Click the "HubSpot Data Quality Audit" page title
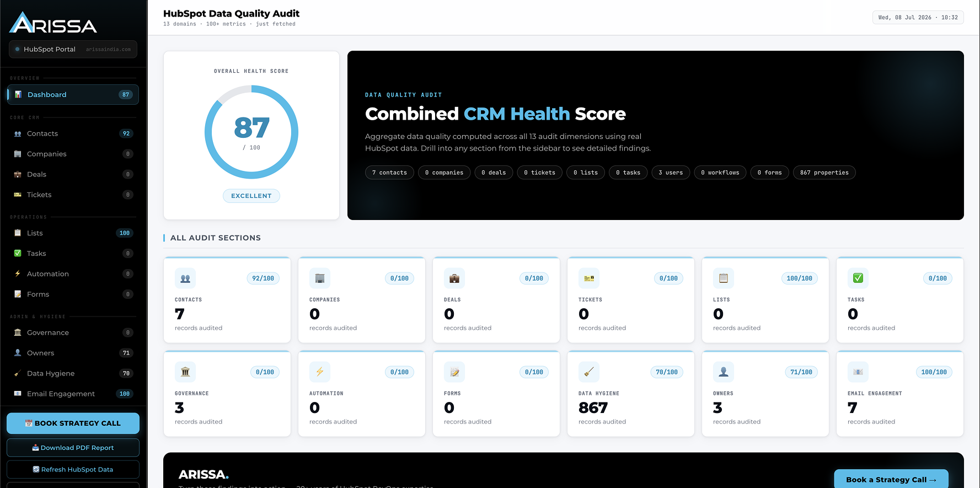 (232, 13)
